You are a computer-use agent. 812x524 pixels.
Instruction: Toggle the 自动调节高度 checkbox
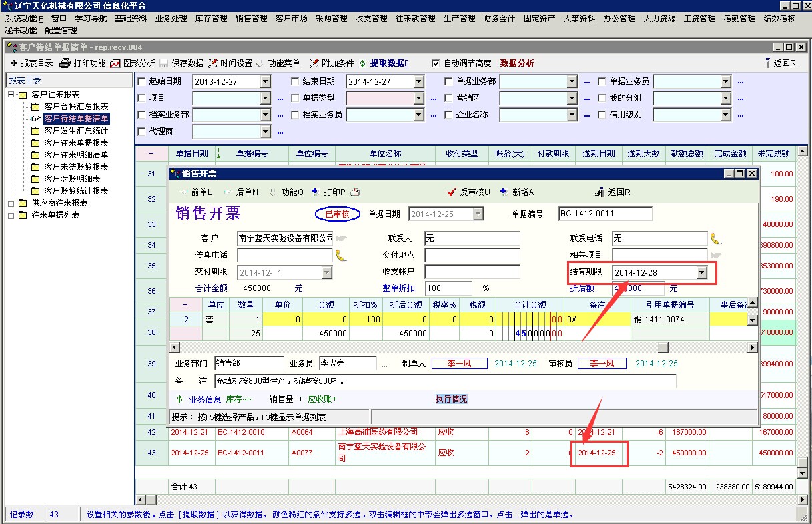tap(436, 63)
